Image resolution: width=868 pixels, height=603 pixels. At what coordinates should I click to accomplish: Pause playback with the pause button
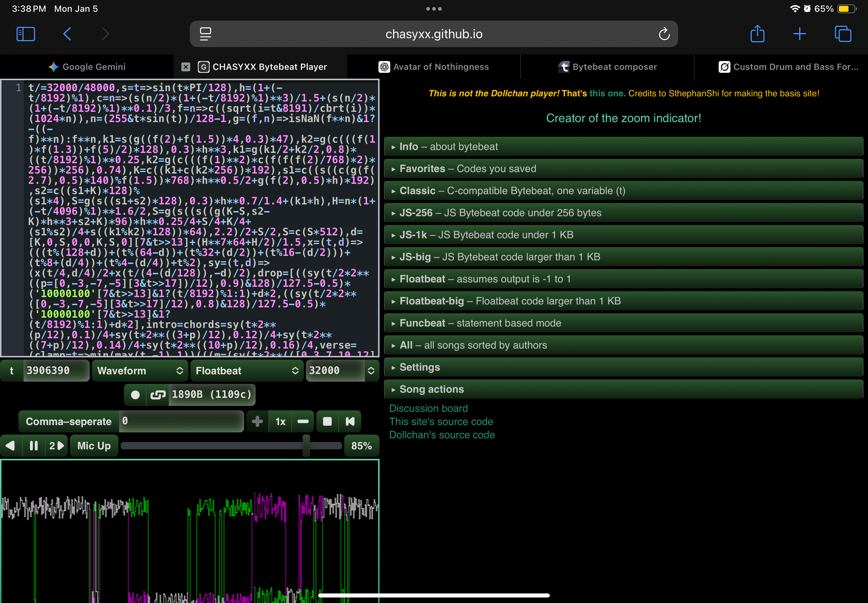point(33,446)
